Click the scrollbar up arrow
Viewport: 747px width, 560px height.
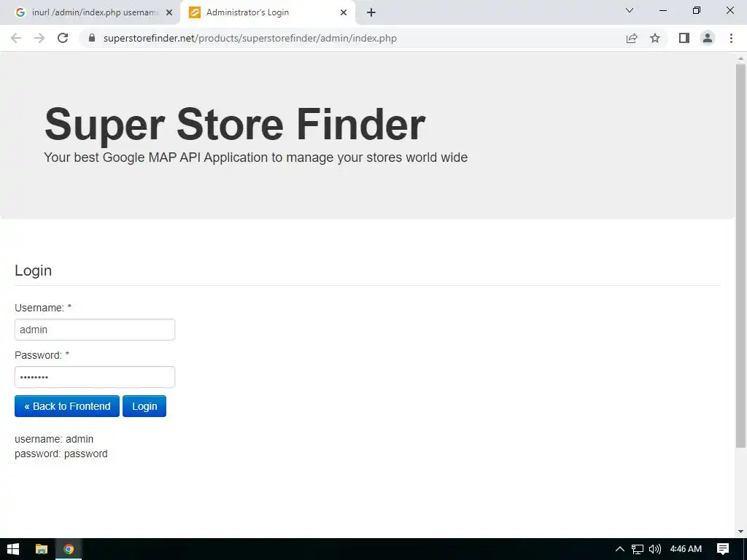[x=740, y=58]
